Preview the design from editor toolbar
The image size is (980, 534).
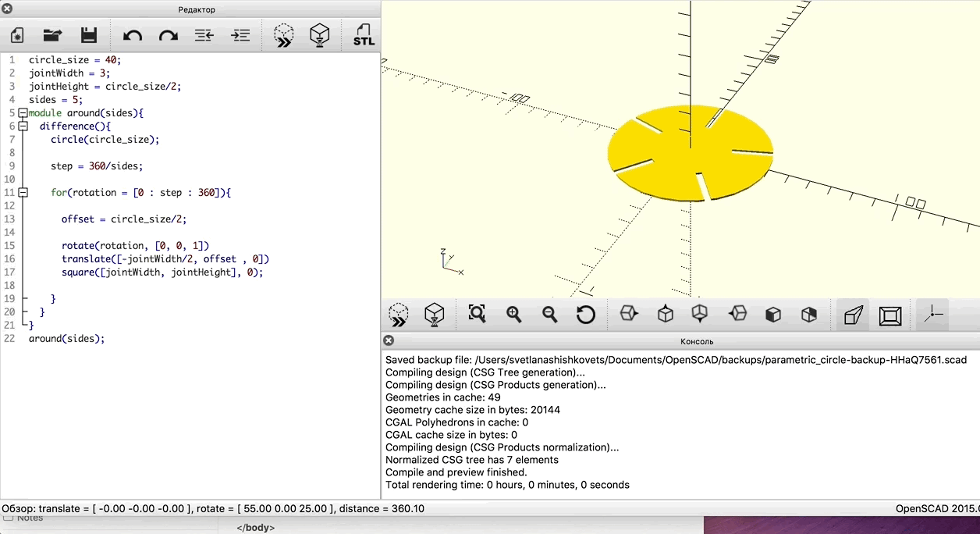coord(284,35)
